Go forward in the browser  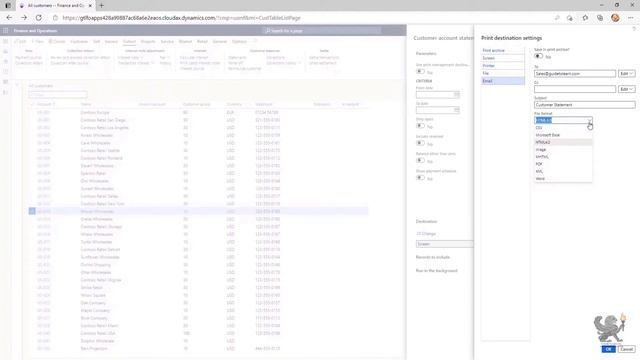[x=24, y=18]
